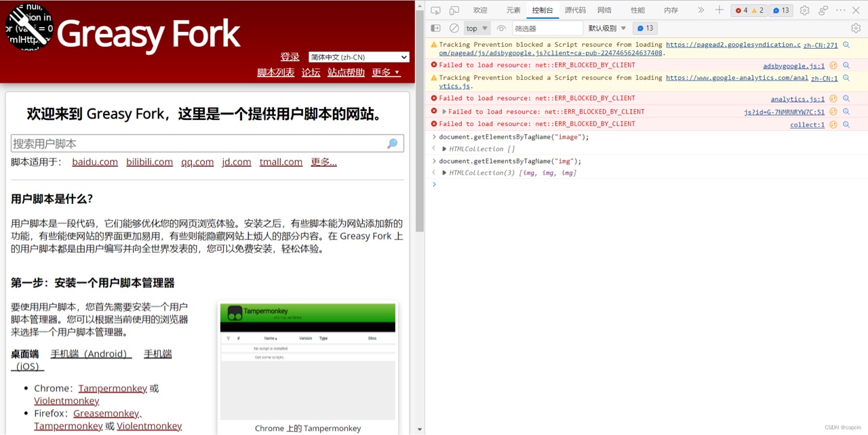868x435 pixels.
Task: Click search icon on the collect:1 row
Action: click(x=846, y=125)
